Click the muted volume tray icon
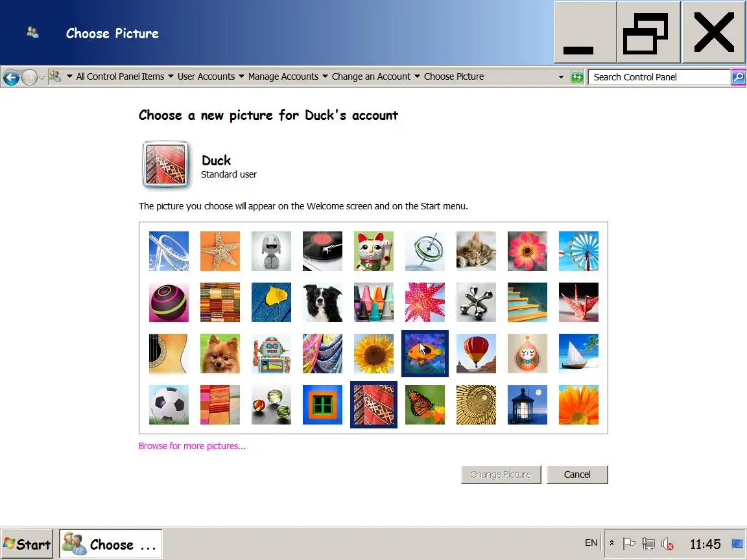 (667, 543)
